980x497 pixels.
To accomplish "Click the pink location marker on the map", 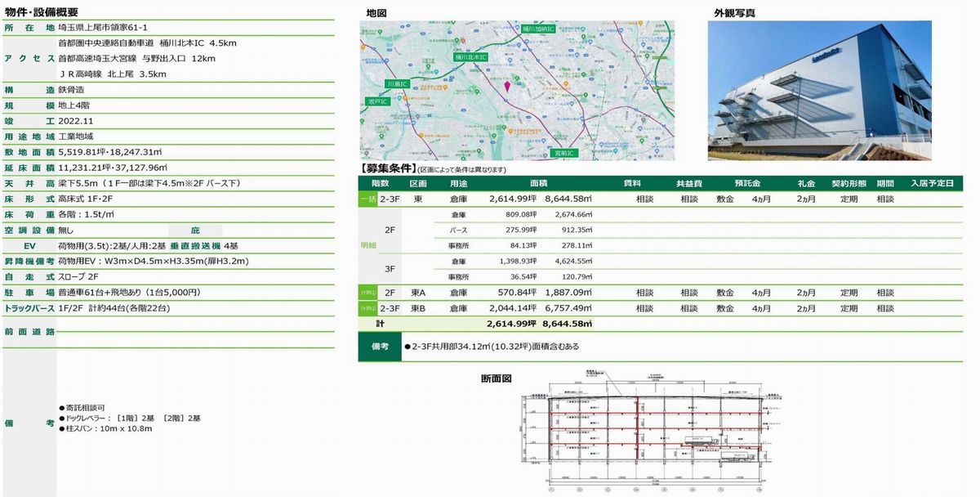I will pos(506,85).
